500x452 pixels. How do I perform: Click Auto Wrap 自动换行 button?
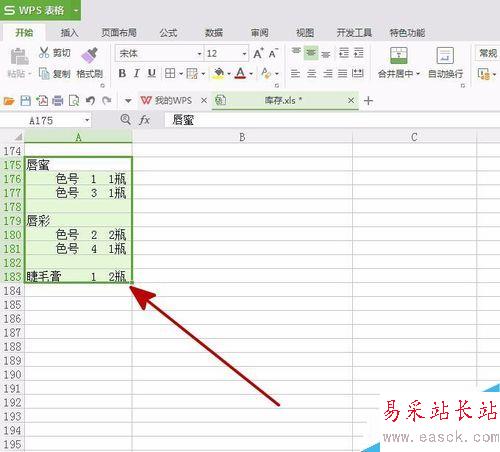tap(445, 62)
